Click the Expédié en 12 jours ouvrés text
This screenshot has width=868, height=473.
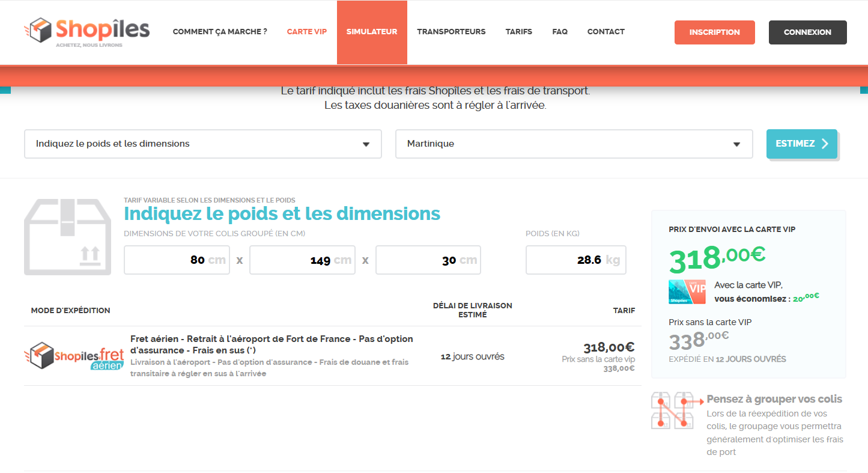[x=727, y=359]
